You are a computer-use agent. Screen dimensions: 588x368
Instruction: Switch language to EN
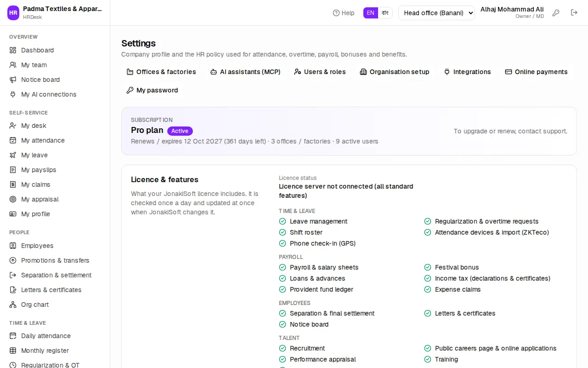click(x=370, y=13)
